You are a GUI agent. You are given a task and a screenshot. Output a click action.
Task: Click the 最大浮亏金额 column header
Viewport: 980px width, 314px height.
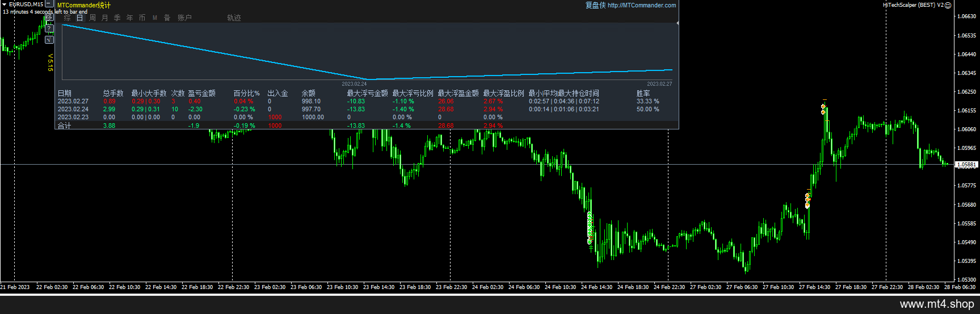[x=367, y=93]
